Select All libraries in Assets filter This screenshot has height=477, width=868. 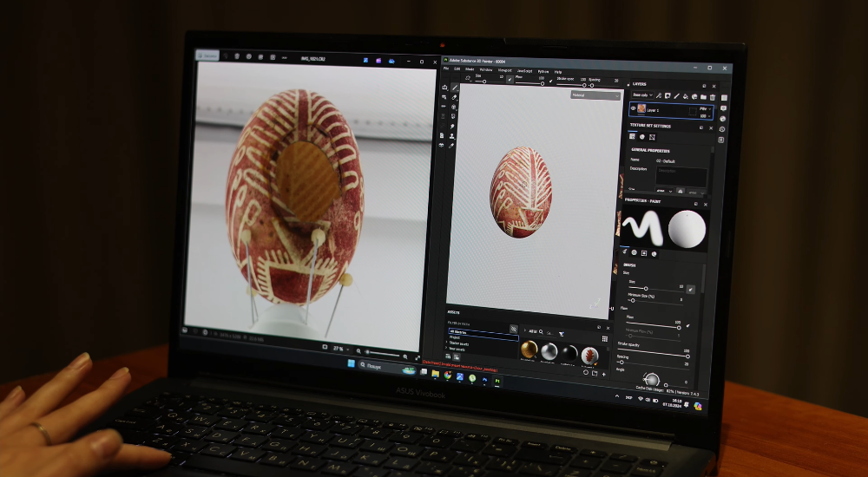483,333
